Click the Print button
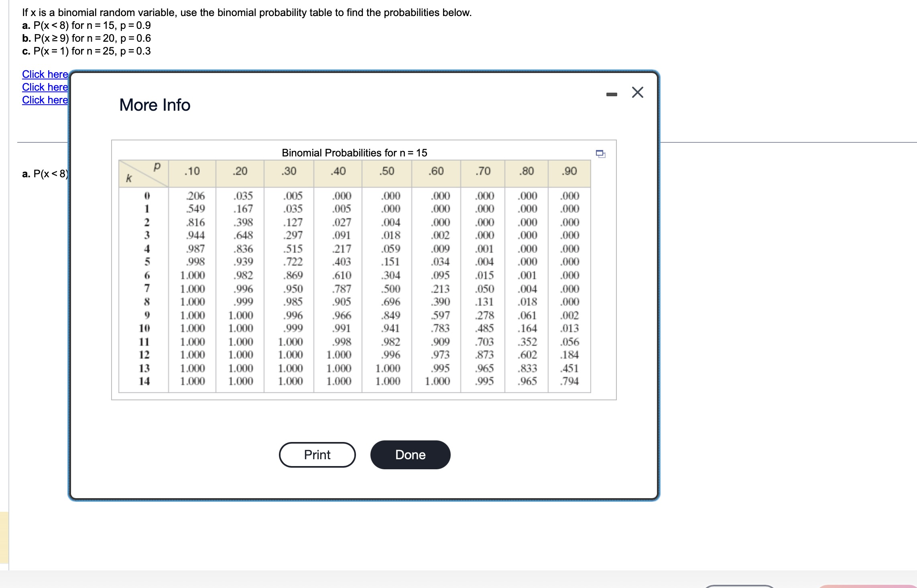 pyautogui.click(x=317, y=455)
